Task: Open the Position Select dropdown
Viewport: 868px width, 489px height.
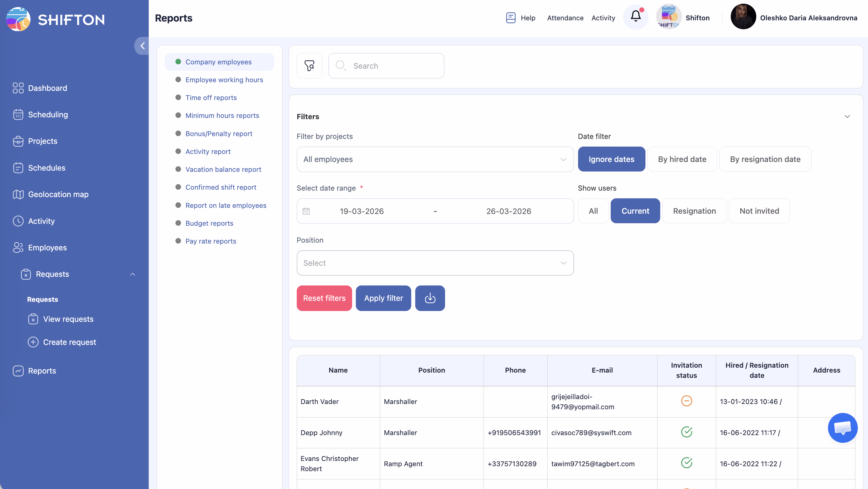Action: point(435,263)
